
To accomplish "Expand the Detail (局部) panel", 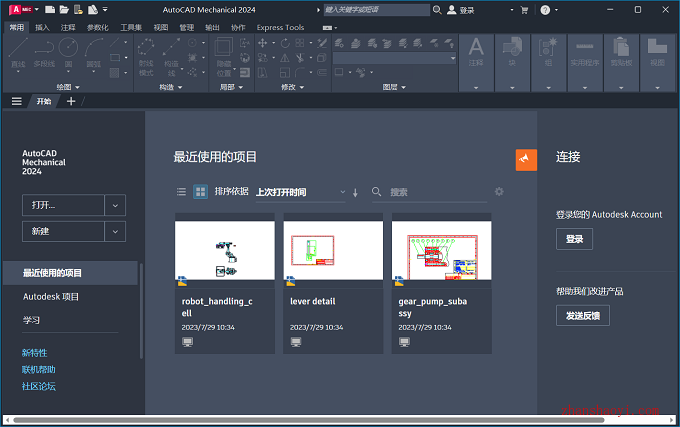I will [x=231, y=87].
